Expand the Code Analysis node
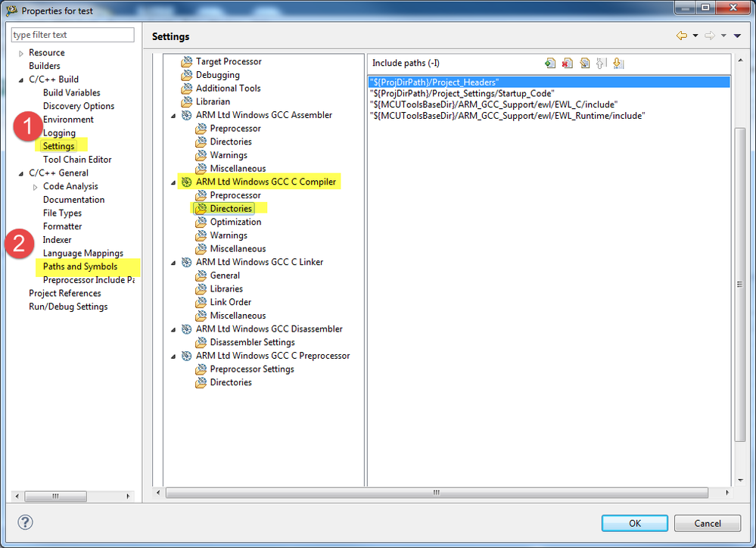 [35, 187]
